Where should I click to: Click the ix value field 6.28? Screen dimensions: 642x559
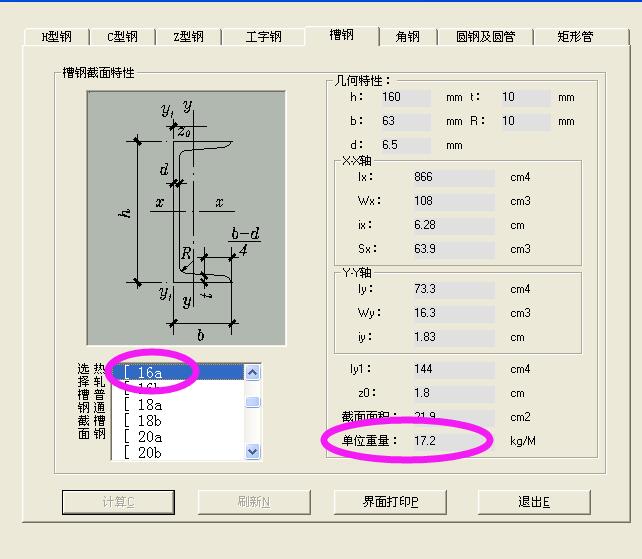point(454,225)
